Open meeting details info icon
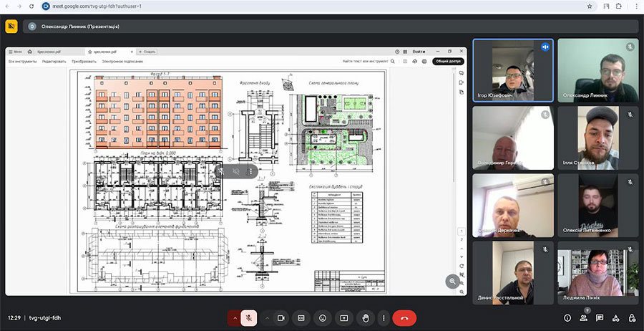The height and width of the screenshot is (331, 644). pos(567,317)
